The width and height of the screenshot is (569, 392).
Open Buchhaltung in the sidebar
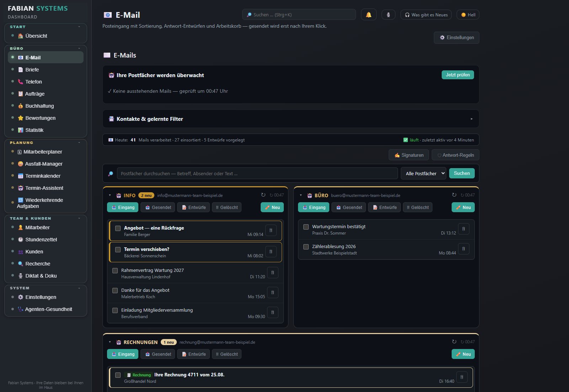(x=46, y=106)
